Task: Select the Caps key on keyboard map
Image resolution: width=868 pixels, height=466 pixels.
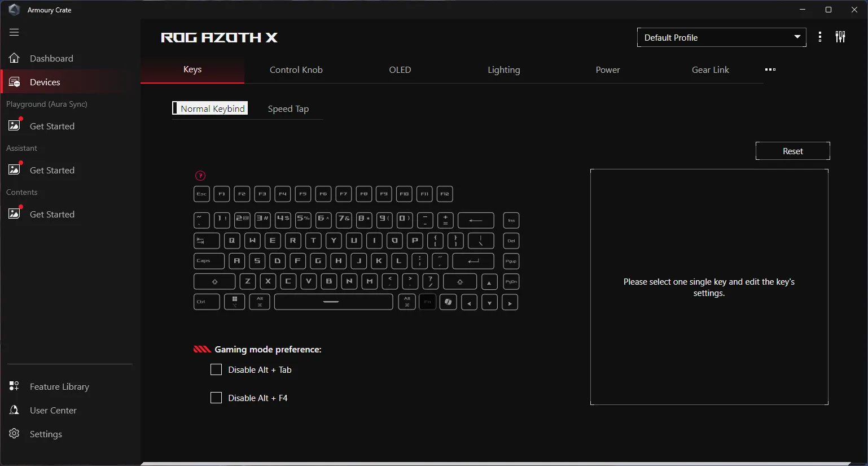Action: pos(209,261)
